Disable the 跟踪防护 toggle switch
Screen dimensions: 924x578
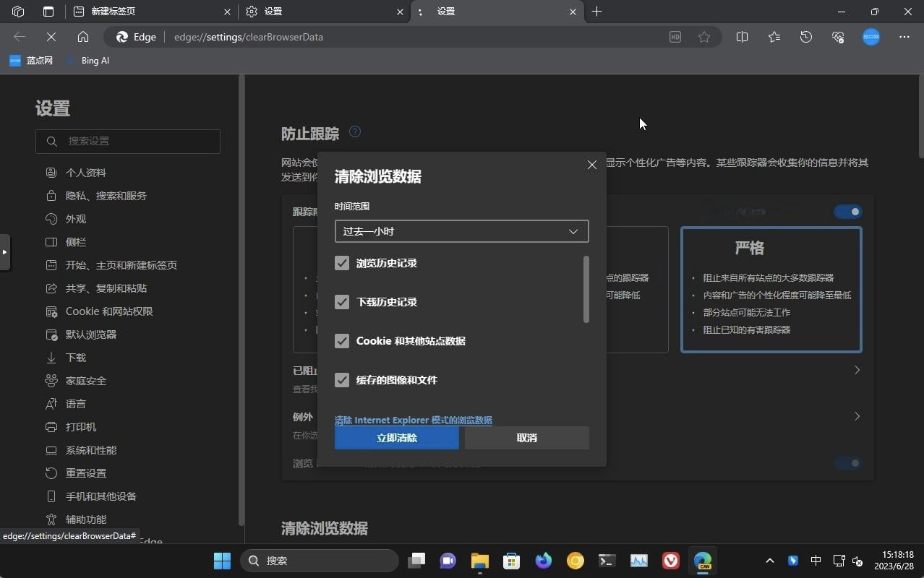pyautogui.click(x=847, y=212)
